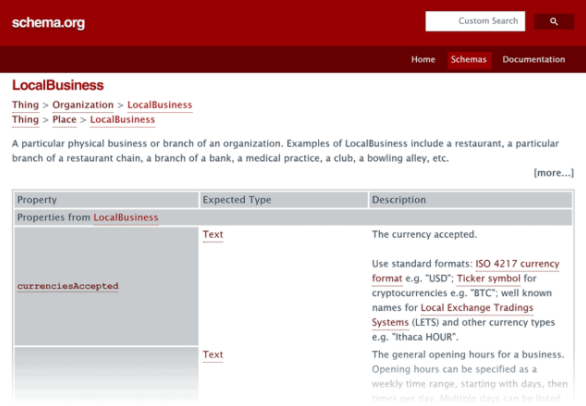This screenshot has width=586, height=406.
Task: Select the Description column header
Action: click(x=471, y=200)
